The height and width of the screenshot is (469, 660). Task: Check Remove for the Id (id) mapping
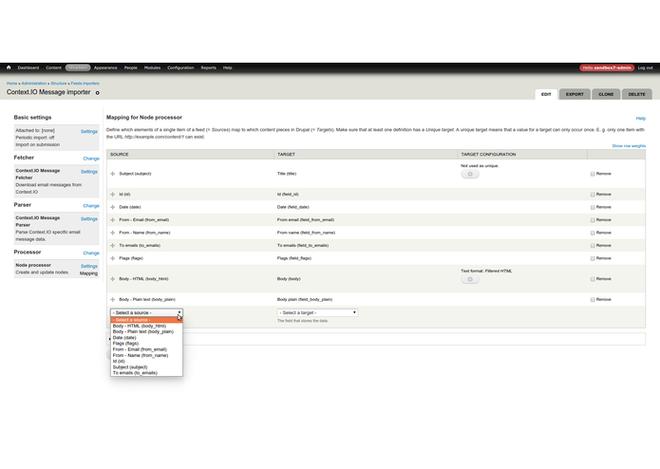tap(593, 194)
